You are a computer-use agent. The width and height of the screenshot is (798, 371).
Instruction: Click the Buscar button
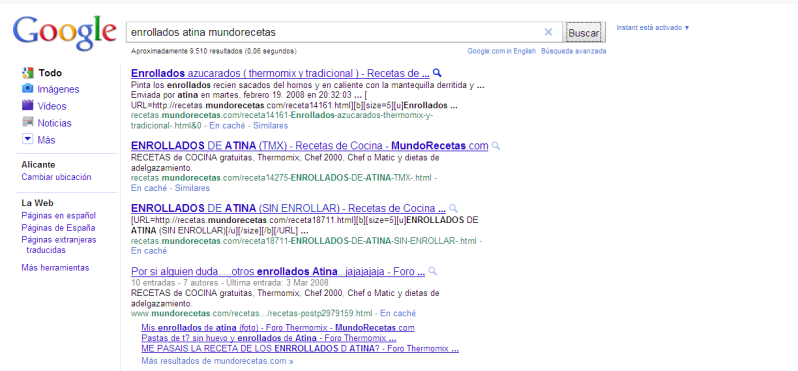[583, 33]
